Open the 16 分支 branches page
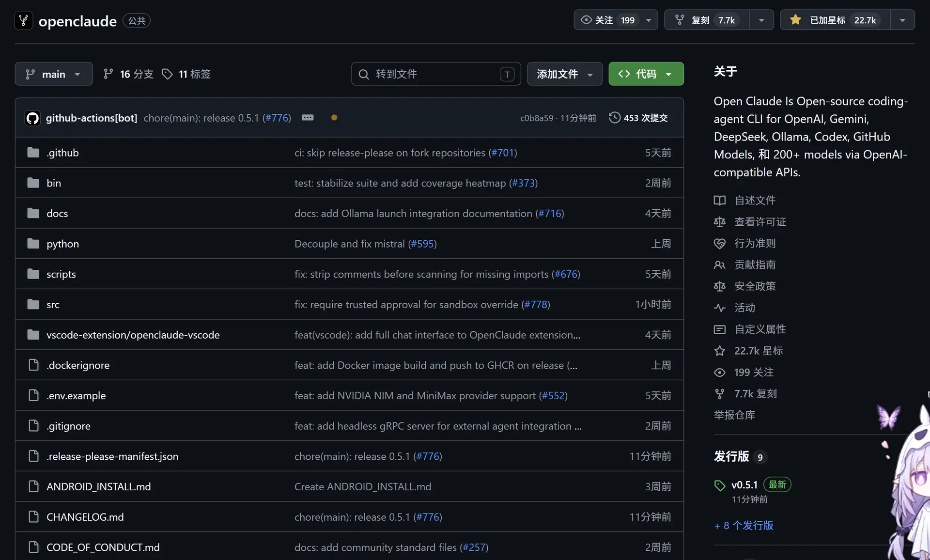 click(128, 74)
